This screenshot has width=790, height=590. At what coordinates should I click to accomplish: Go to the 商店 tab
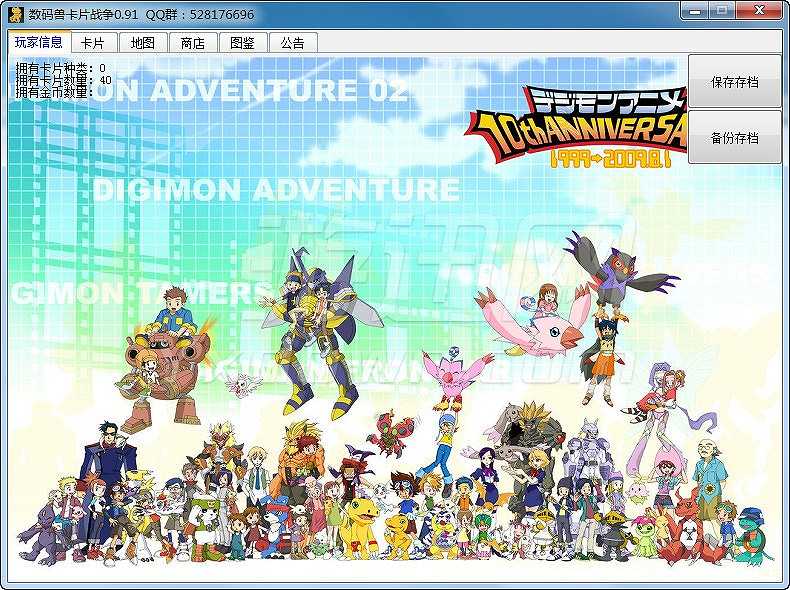click(192, 43)
